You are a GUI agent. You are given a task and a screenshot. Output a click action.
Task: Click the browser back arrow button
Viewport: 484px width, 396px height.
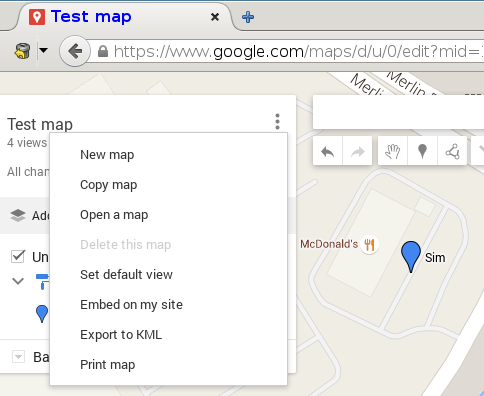pos(75,51)
